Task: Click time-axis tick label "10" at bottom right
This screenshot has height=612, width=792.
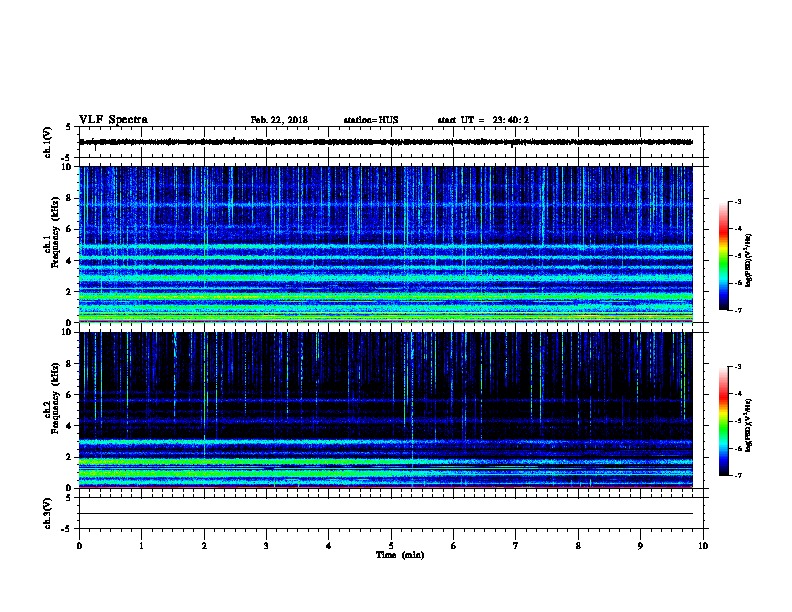Action: (x=703, y=546)
